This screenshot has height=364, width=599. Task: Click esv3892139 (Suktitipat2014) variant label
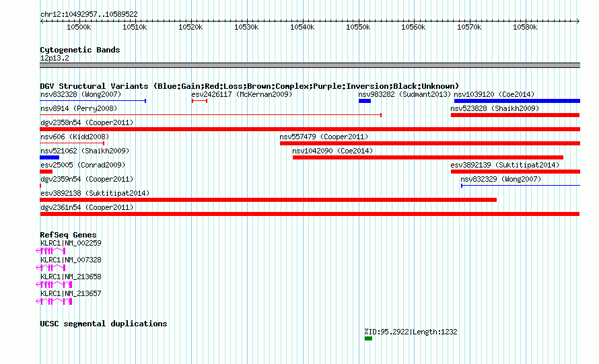(505, 165)
